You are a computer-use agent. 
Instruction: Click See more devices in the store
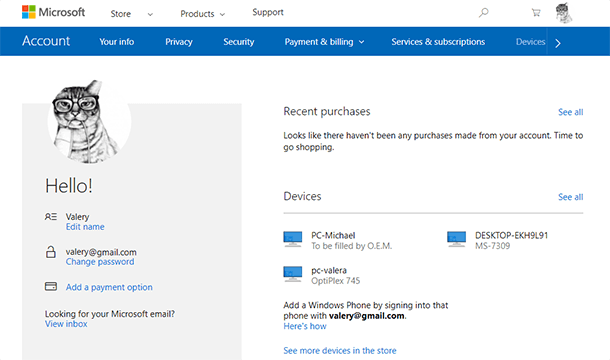(x=340, y=351)
